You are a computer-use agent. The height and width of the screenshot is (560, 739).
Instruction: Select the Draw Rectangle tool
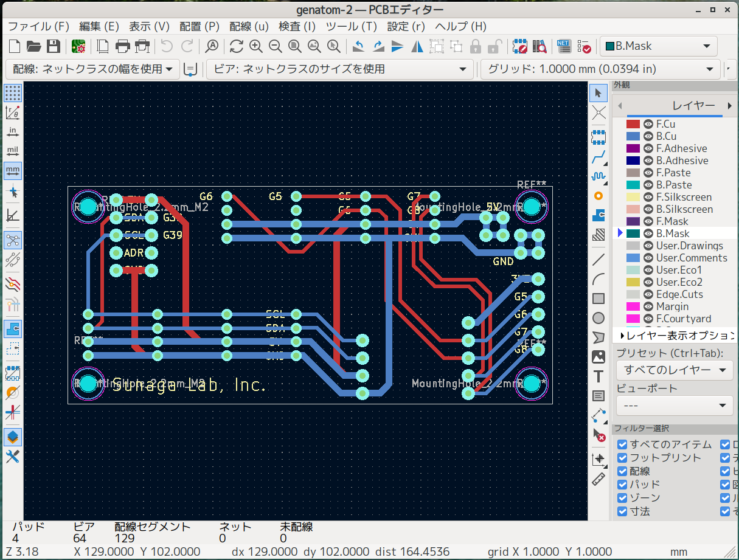coord(598,298)
